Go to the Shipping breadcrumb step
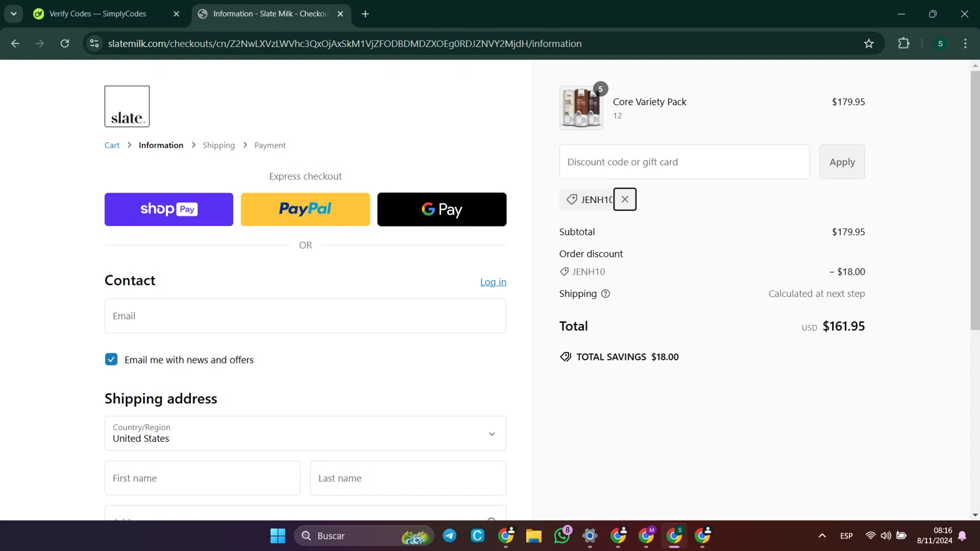Screen dimensions: 980x551 point(219,145)
